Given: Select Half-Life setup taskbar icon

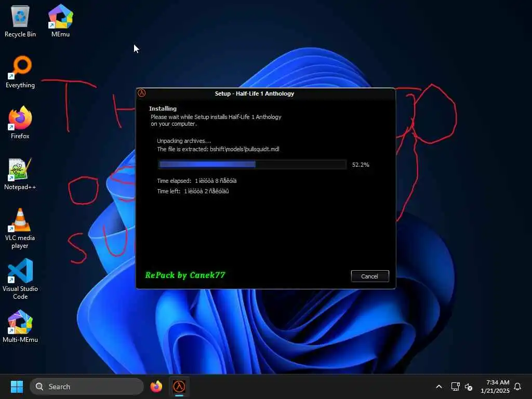Looking at the screenshot, I should point(179,387).
